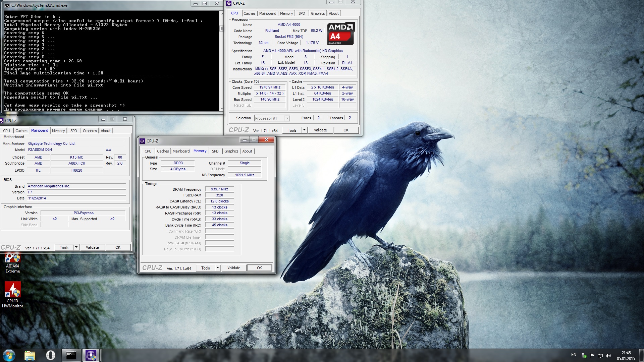The image size is (644, 362).
Task: Click OK in Mainboard window
Action: pos(118,247)
